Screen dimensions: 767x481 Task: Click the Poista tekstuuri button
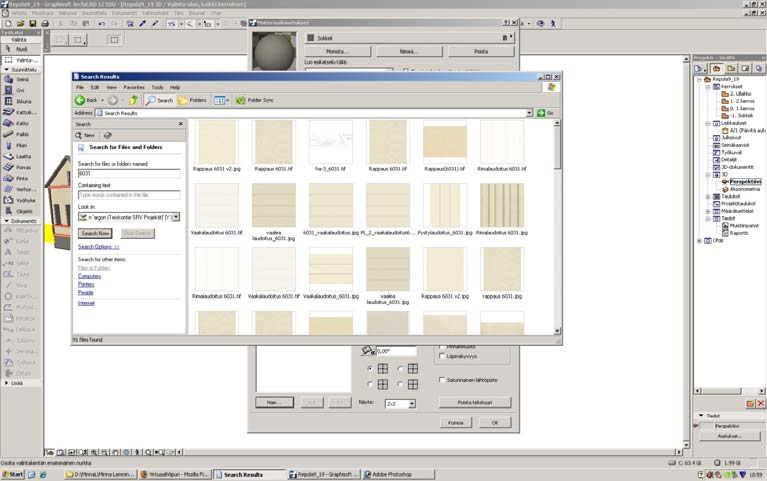pyautogui.click(x=474, y=402)
